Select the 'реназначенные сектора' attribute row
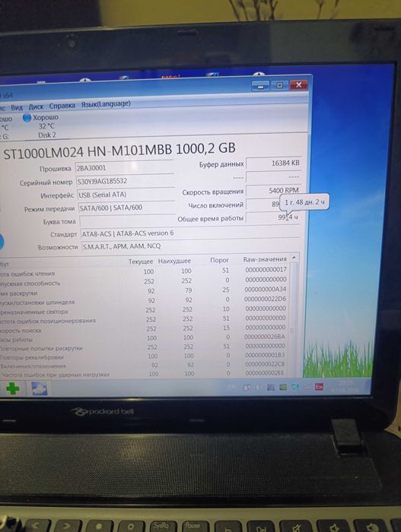This screenshot has height=532, width=401. [x=145, y=310]
